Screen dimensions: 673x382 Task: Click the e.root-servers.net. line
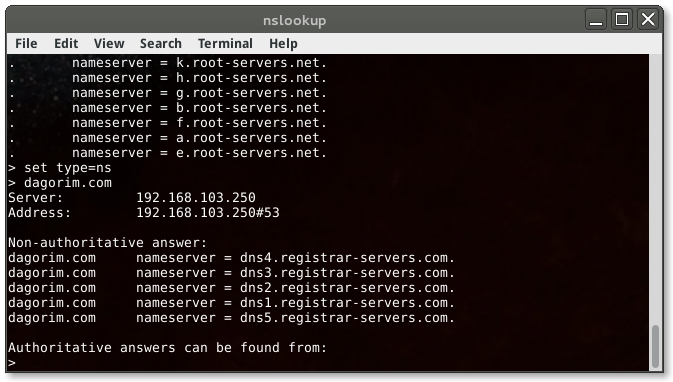[167, 153]
